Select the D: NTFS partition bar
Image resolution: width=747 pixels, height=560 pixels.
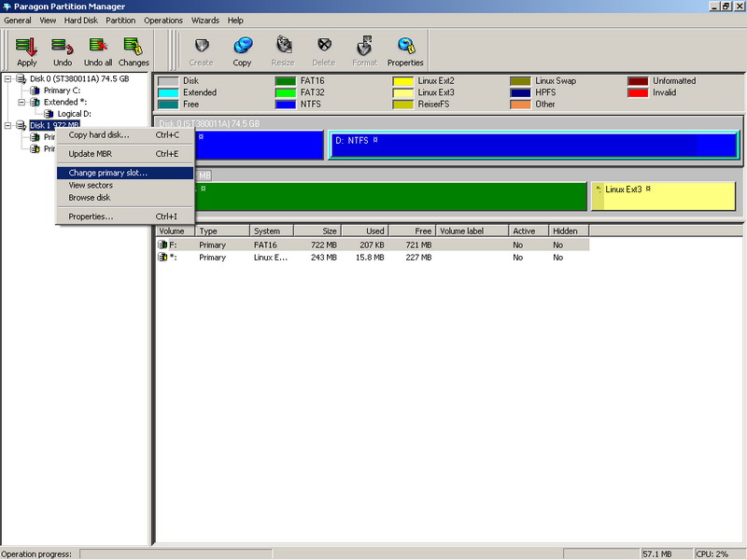click(x=533, y=146)
